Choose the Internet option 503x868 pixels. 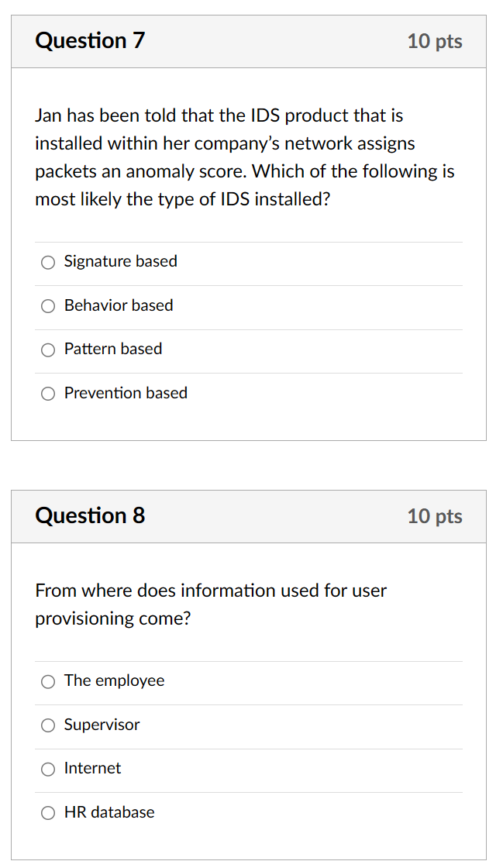[x=47, y=769]
